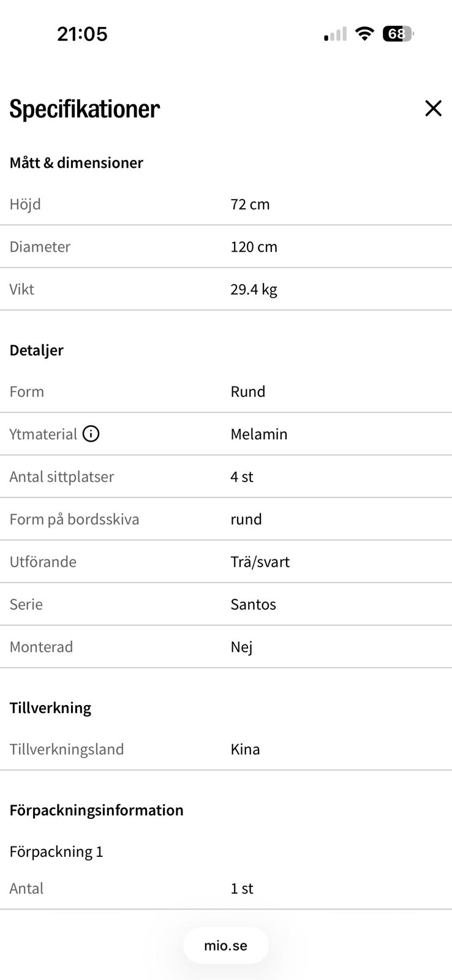Close the Specifikationer panel with X
This screenshot has height=980, width=452.
[433, 108]
